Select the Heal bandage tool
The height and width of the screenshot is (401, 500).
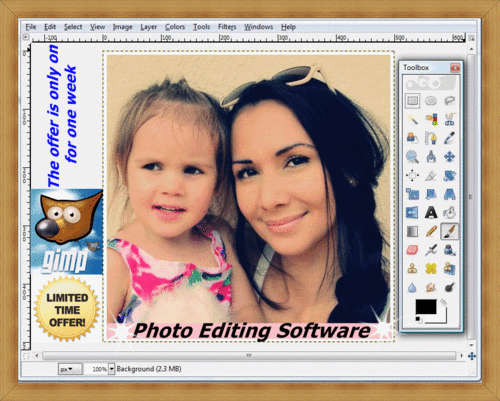(x=431, y=269)
